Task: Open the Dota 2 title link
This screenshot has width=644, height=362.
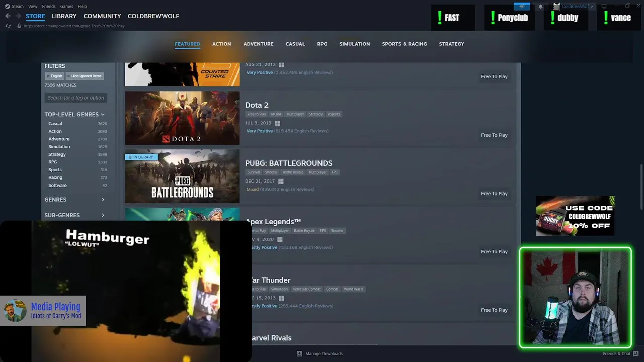Action: pos(257,105)
